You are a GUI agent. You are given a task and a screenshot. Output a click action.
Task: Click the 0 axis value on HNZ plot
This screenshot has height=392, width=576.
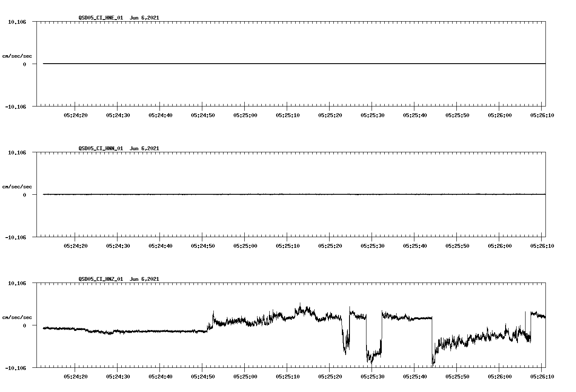25,326
